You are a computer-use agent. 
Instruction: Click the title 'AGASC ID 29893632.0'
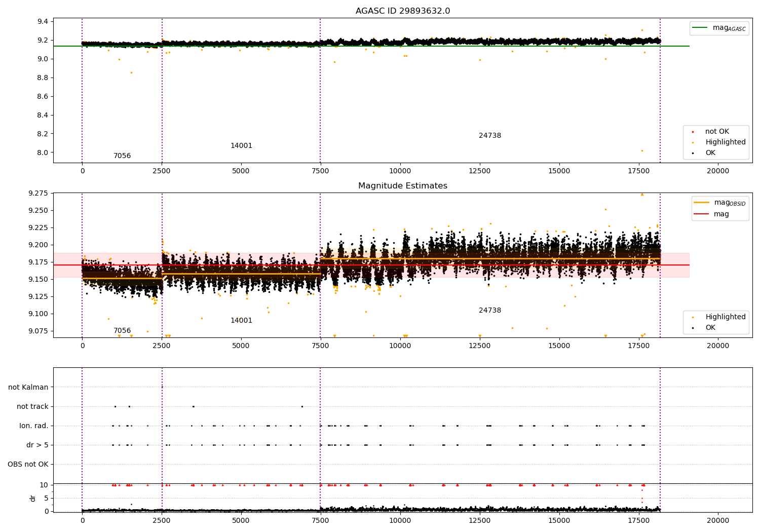[403, 11]
